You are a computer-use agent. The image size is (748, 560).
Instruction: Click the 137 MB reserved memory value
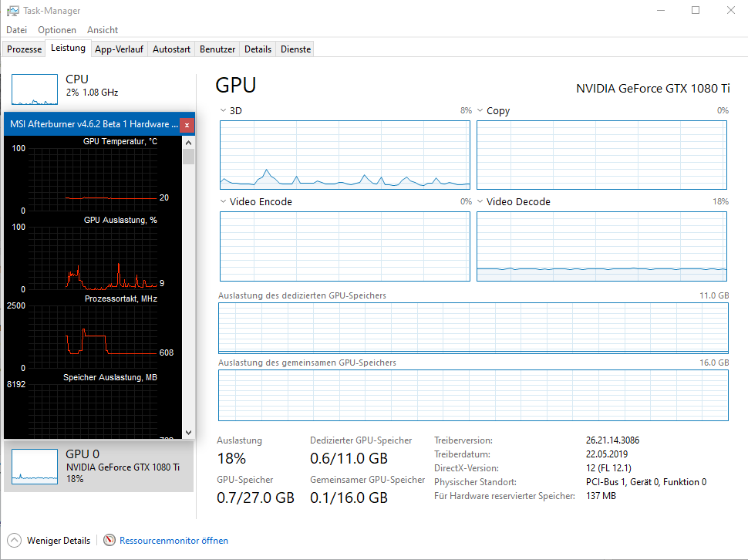601,496
